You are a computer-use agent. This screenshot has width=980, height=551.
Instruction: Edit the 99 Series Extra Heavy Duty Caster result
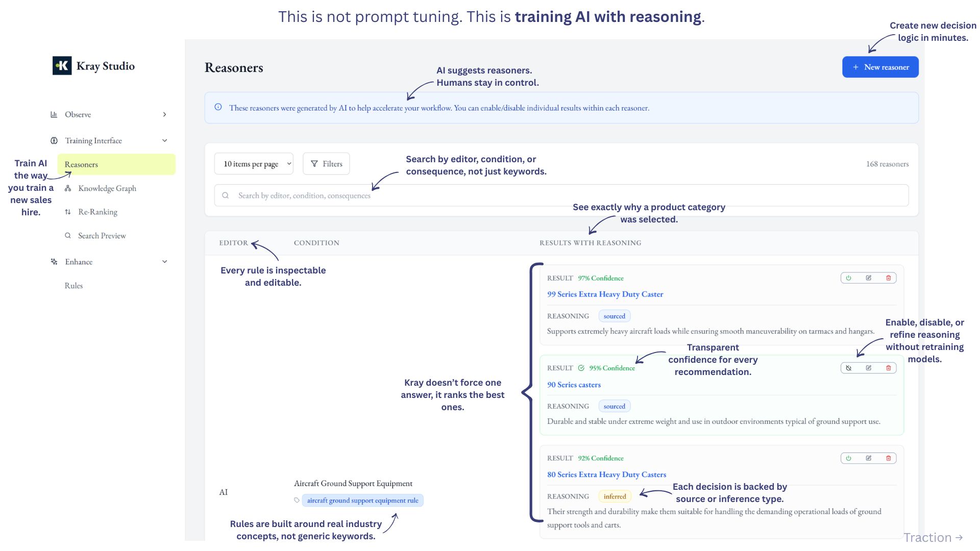868,278
